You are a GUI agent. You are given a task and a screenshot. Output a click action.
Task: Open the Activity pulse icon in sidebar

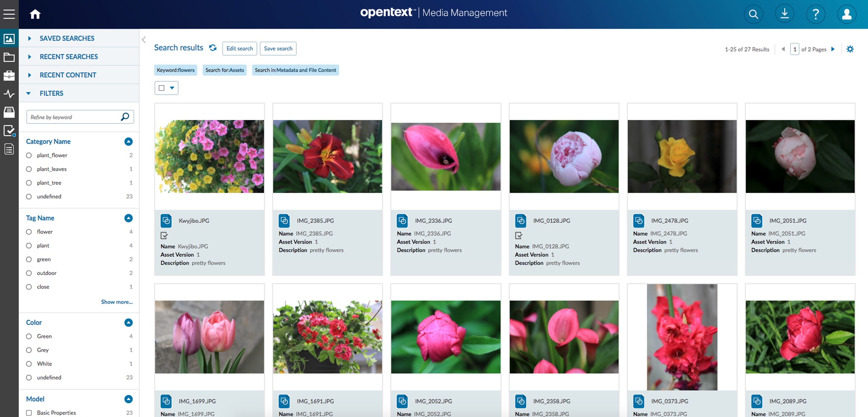[9, 94]
